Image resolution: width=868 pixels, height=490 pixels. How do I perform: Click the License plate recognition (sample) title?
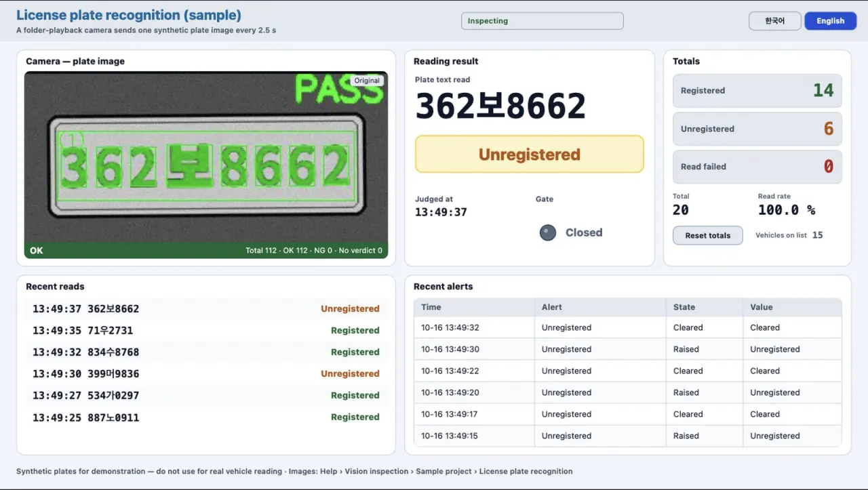coord(128,15)
